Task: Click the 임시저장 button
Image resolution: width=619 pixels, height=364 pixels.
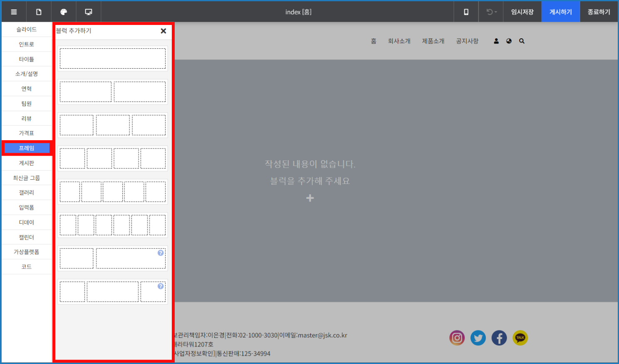Action: pyautogui.click(x=522, y=12)
